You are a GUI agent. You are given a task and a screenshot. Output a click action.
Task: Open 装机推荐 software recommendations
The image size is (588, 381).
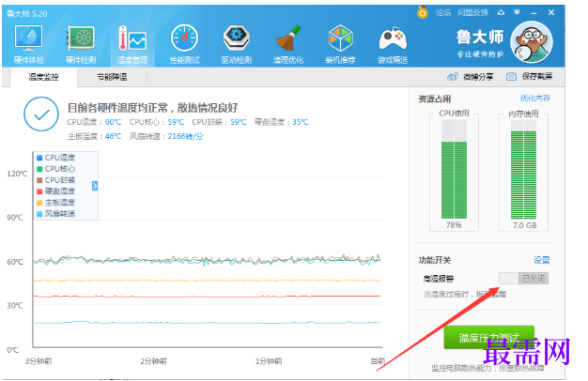pos(340,45)
